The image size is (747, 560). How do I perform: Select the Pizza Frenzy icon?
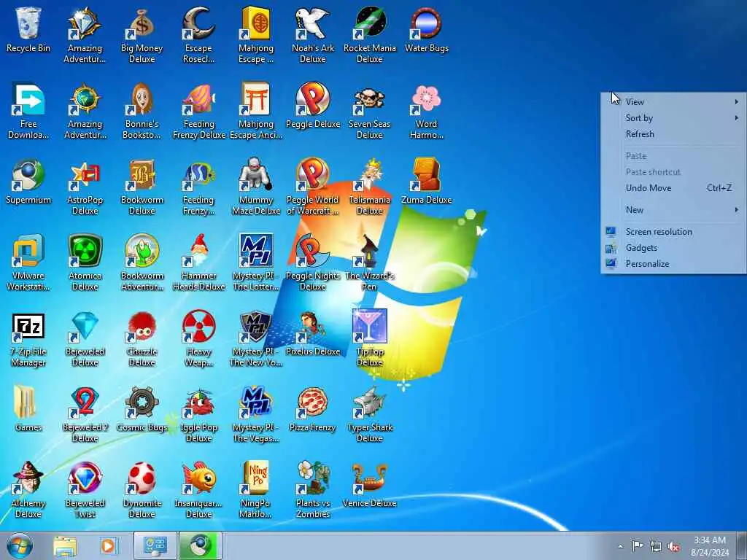coord(313,408)
